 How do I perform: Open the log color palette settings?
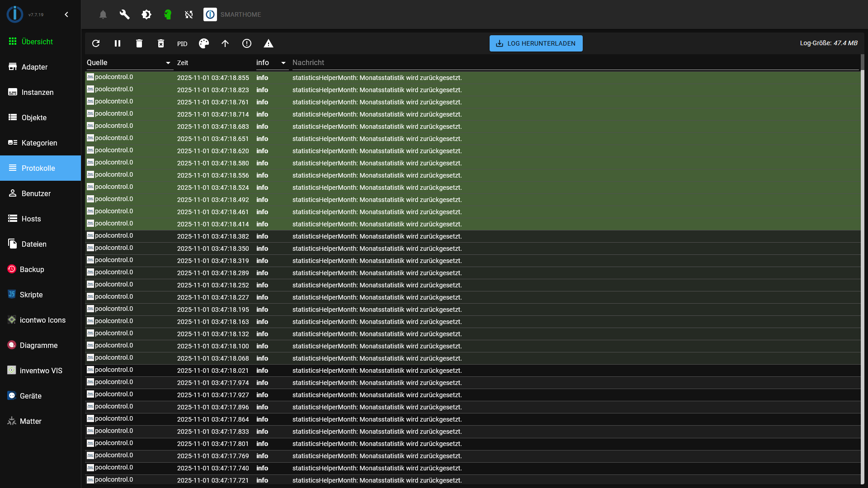[x=203, y=43]
